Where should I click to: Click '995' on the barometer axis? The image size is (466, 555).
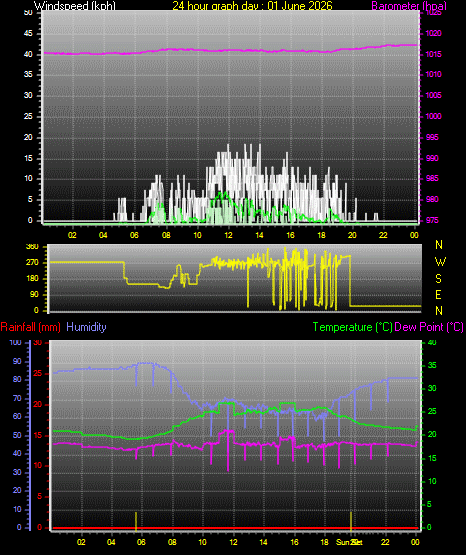point(432,137)
